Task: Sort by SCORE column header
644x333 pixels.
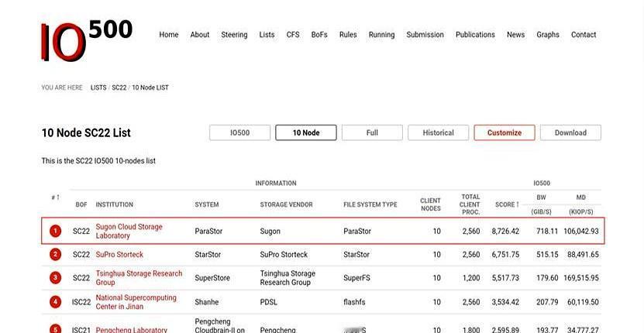Action: pyautogui.click(x=508, y=204)
